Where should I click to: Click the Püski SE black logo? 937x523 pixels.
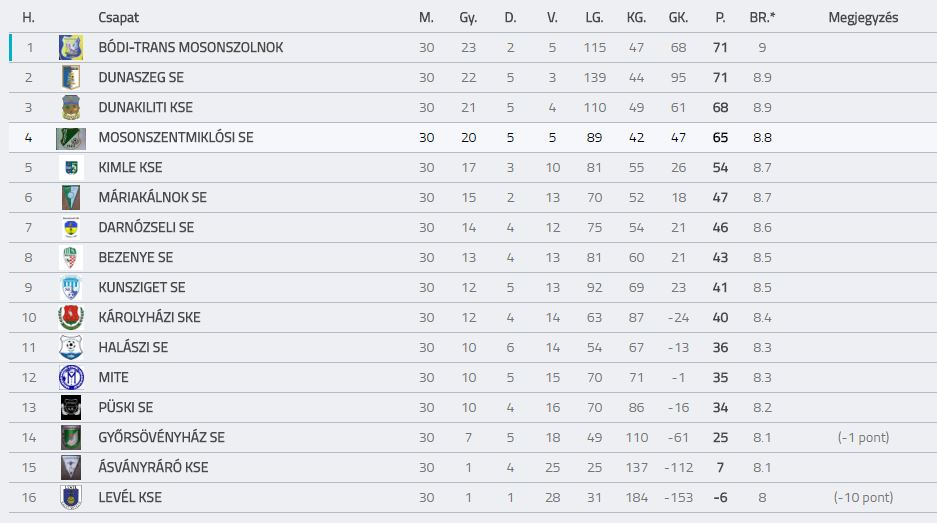[x=71, y=408]
